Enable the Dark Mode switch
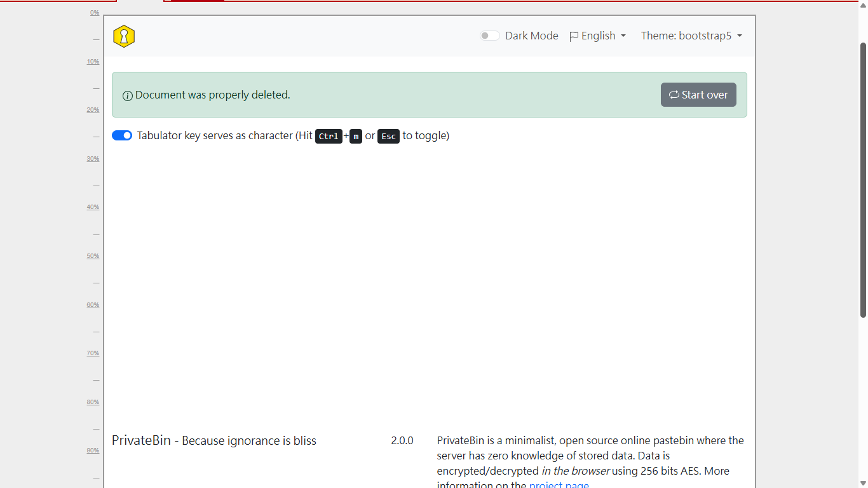Viewport: 868px width, 488px height. (x=489, y=36)
